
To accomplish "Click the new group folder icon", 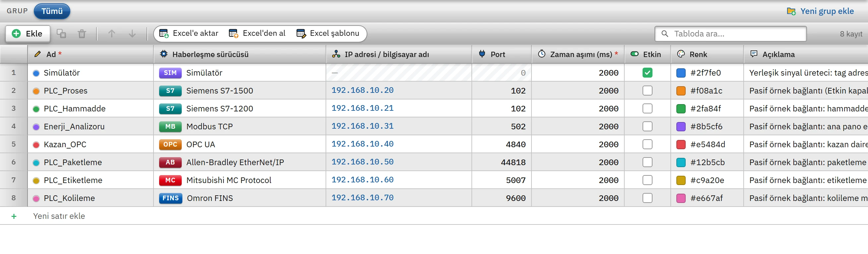I will 791,12.
